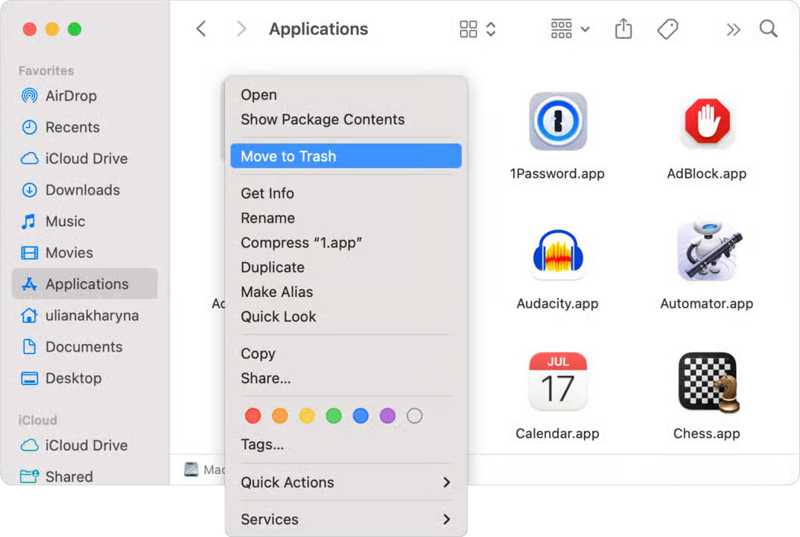Click the ulianakharyna home icon
The image size is (800, 537).
[29, 315]
